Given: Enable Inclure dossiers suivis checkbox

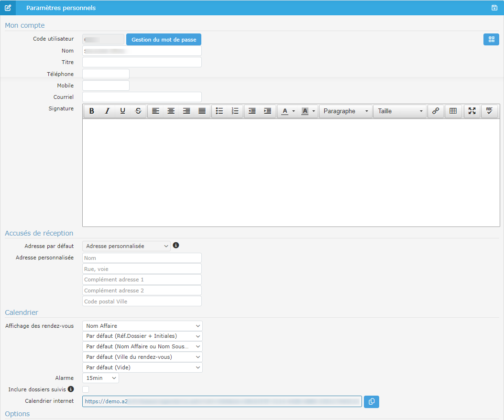Looking at the screenshot, I should [x=86, y=389].
